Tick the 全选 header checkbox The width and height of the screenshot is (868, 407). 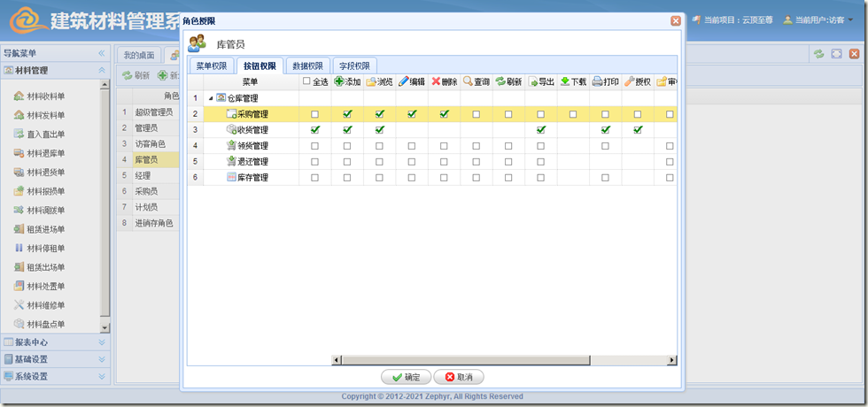pyautogui.click(x=306, y=81)
